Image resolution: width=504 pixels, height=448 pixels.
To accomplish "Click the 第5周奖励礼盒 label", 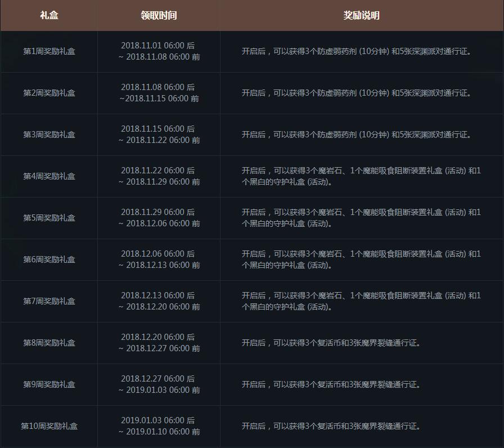I will click(49, 218).
